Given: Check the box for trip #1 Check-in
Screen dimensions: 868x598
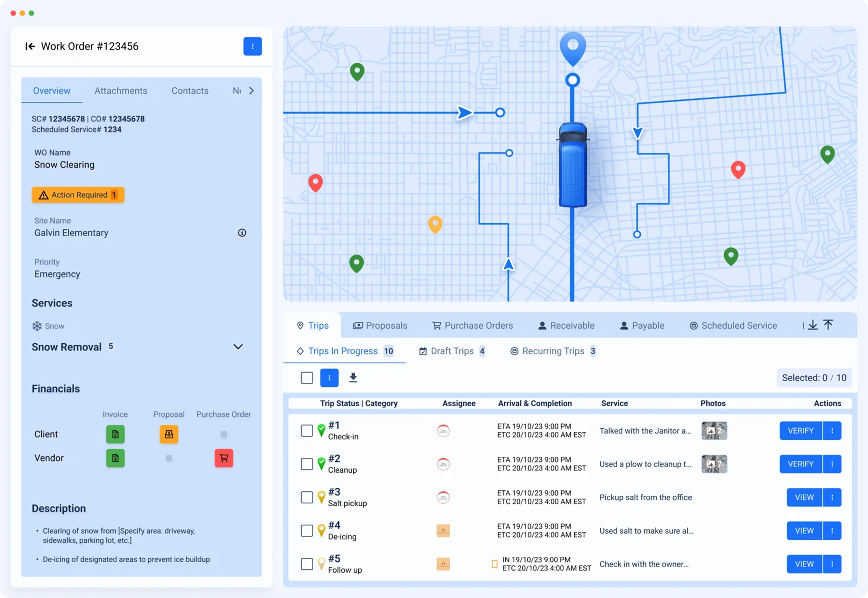Looking at the screenshot, I should (x=307, y=430).
